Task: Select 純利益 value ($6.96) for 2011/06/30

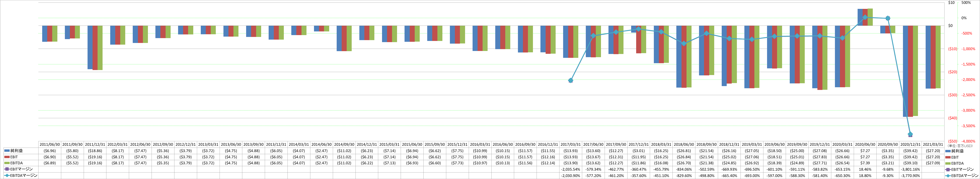Action: pos(50,151)
